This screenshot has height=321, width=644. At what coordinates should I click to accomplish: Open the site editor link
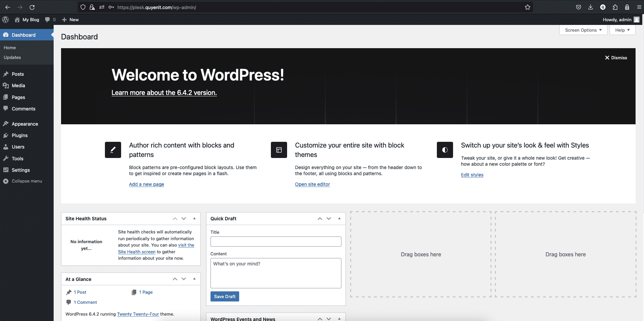312,184
